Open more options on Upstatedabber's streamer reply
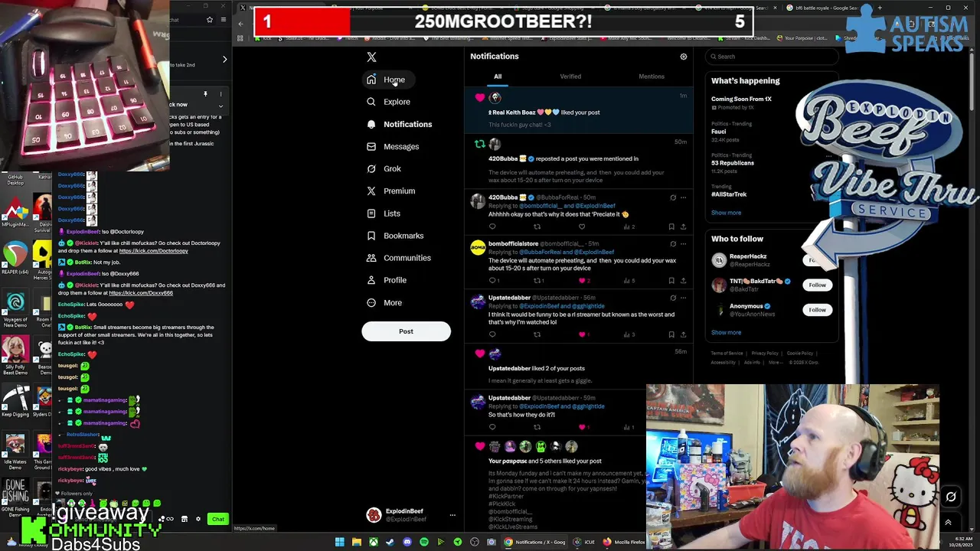This screenshot has height=551, width=980. pos(683,298)
